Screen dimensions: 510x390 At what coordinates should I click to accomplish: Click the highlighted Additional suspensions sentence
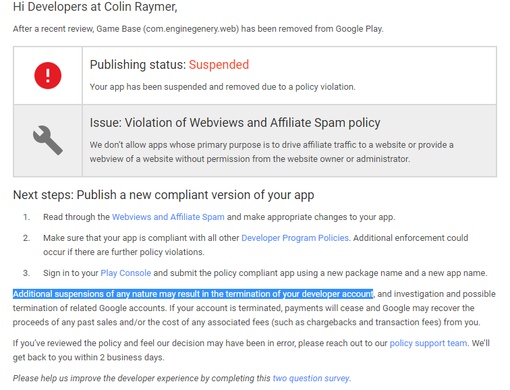click(x=193, y=294)
